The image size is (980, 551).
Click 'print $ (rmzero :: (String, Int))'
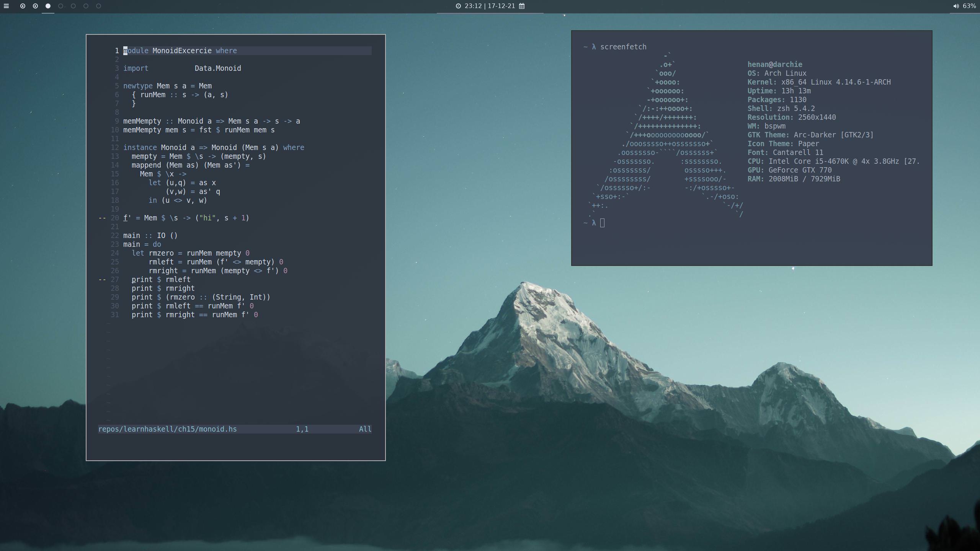click(201, 297)
